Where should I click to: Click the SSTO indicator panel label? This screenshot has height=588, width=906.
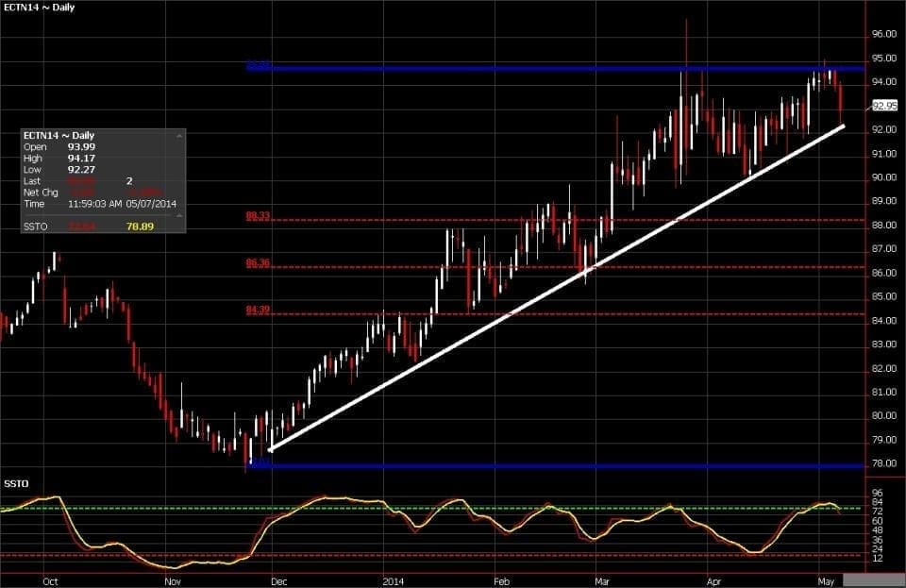click(16, 484)
